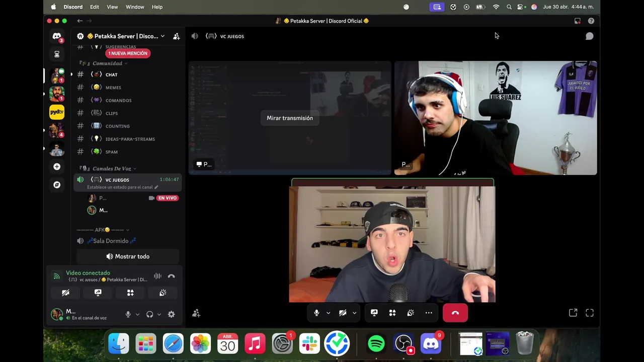Image resolution: width=644 pixels, height=362 pixels.
Task: Disconnect with the red hang-up button
Action: pos(455,313)
